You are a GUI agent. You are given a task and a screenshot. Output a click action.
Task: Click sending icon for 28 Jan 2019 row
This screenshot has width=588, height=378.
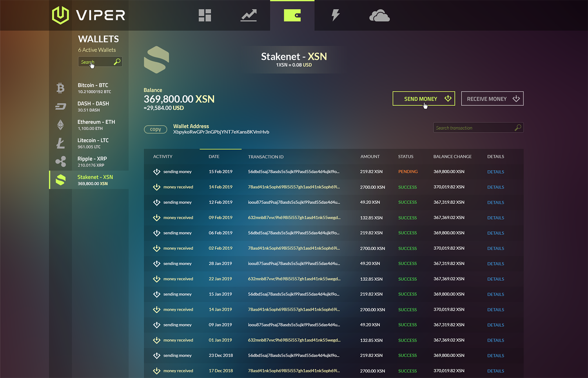point(157,264)
